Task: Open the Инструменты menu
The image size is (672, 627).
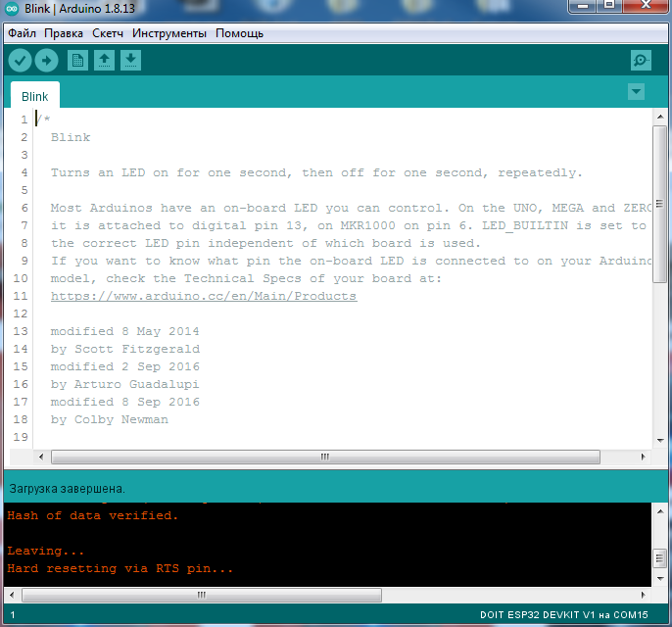Action: coord(169,33)
